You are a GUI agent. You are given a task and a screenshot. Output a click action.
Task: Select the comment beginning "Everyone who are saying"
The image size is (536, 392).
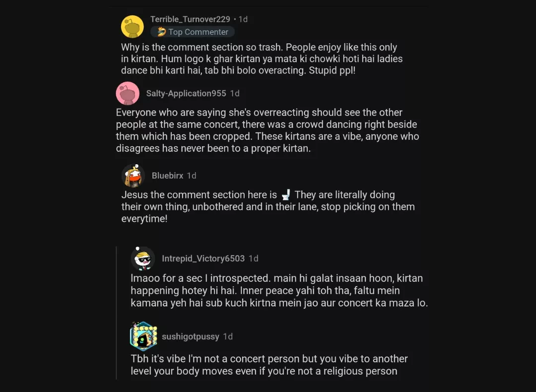267,131
